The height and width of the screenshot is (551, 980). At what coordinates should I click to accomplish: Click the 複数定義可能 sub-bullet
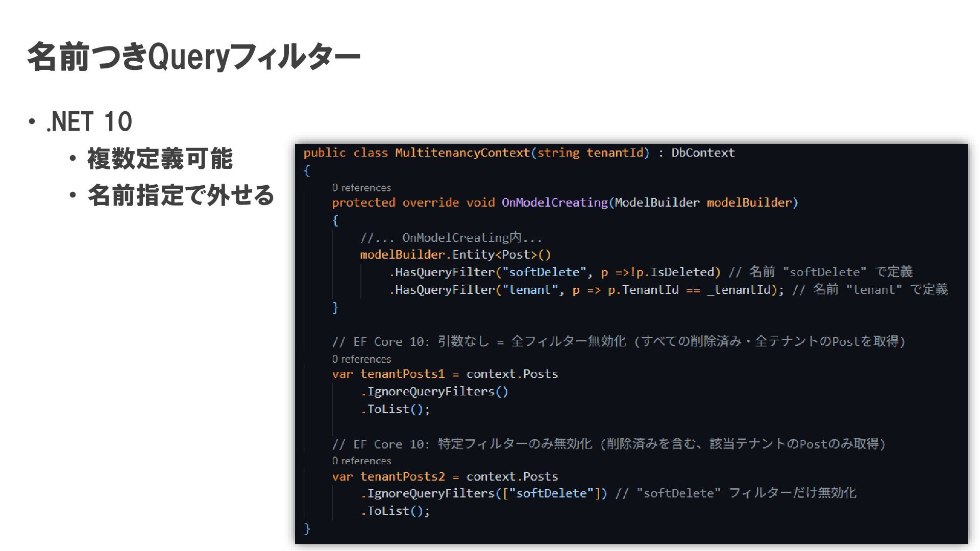tap(160, 159)
